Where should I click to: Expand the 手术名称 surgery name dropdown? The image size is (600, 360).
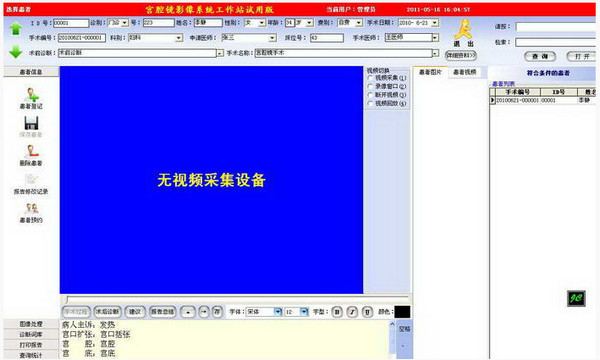click(x=435, y=53)
